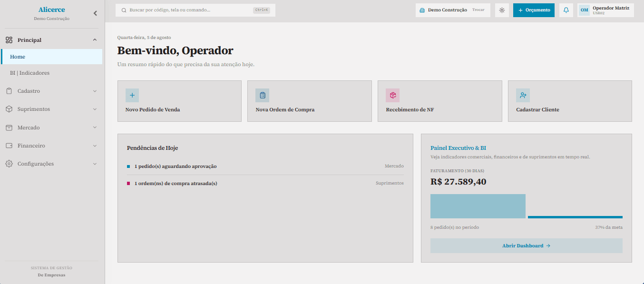Expand the Cadastro menu chevron

pos(95,91)
